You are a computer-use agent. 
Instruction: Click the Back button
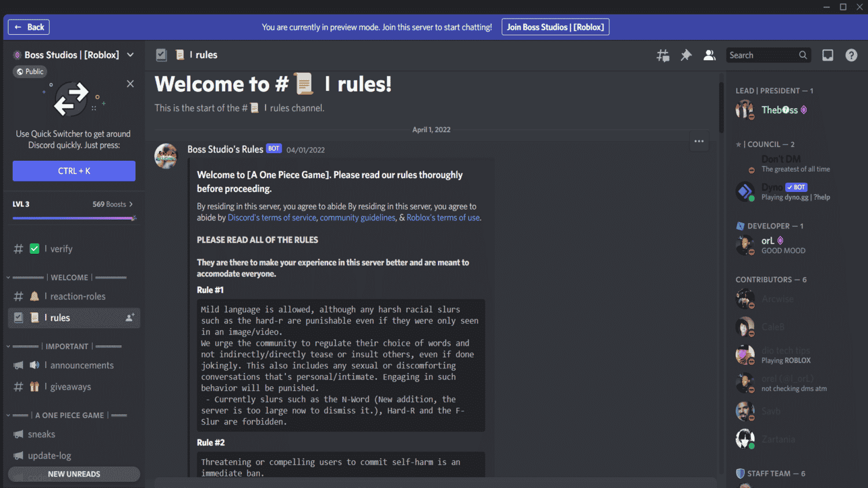[x=29, y=27]
